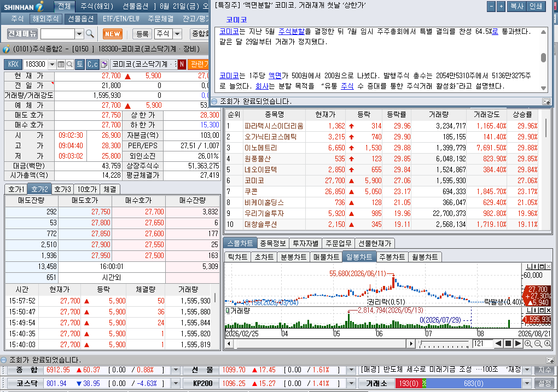Step chart backward with left triangle
The image size is (558, 392).
(498, 344)
